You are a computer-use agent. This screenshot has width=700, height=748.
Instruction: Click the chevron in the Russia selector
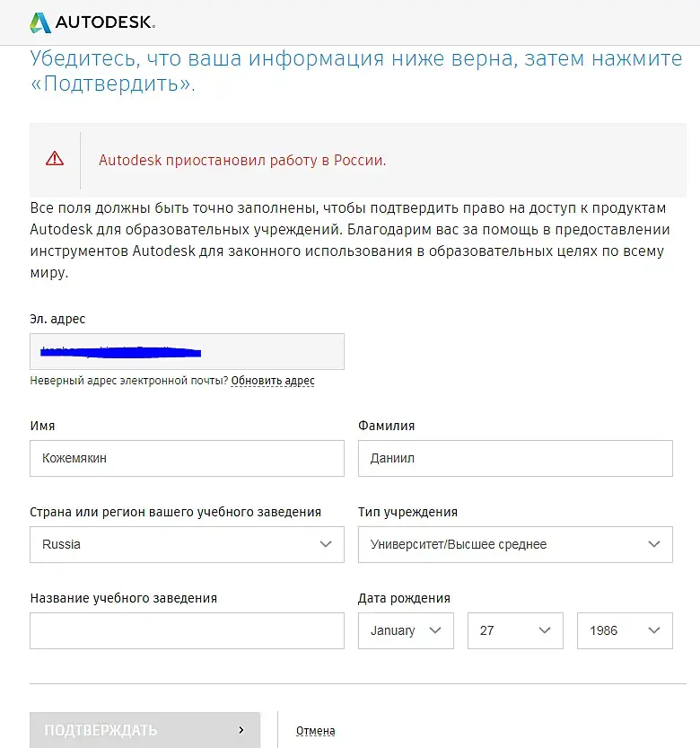(327, 544)
